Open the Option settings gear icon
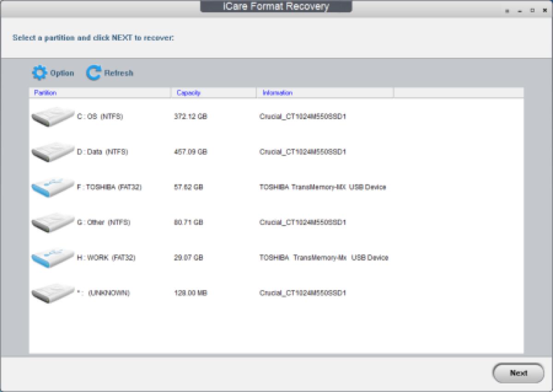The width and height of the screenshot is (553, 392). pyautogui.click(x=40, y=72)
